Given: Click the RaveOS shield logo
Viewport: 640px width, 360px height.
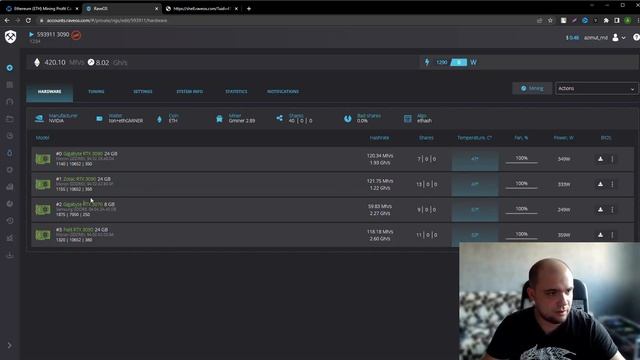Looking at the screenshot, I should pyautogui.click(x=10, y=37).
